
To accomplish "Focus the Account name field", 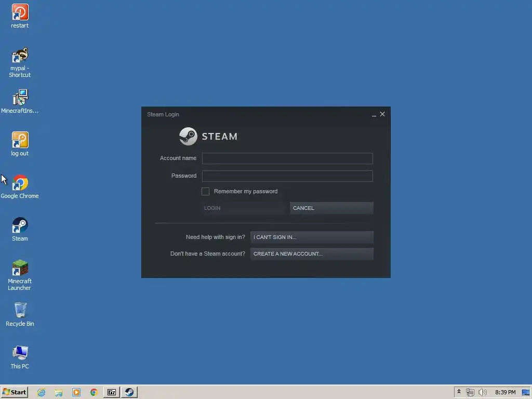I will click(287, 158).
